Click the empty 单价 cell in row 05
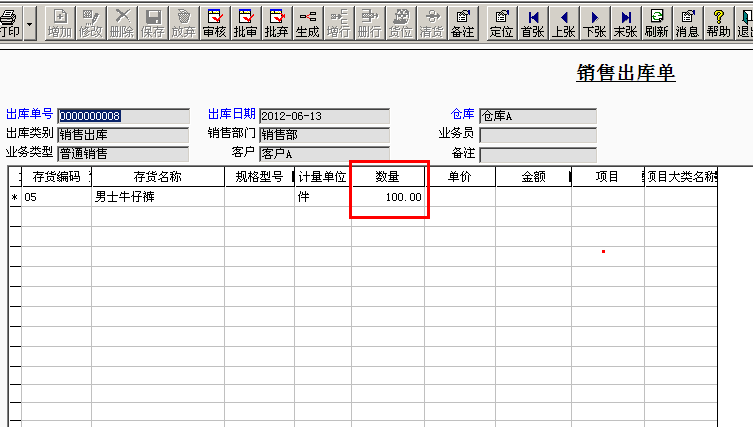 [460, 197]
